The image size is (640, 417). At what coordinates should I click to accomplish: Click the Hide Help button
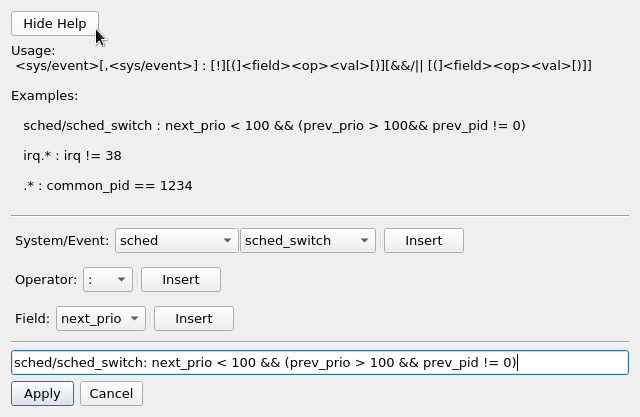[55, 24]
